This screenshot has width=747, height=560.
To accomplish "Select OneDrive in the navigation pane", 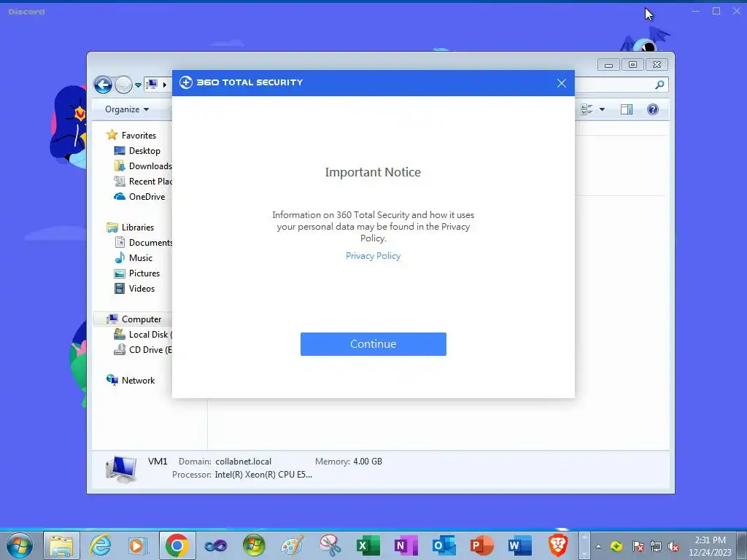I will coord(139,196).
